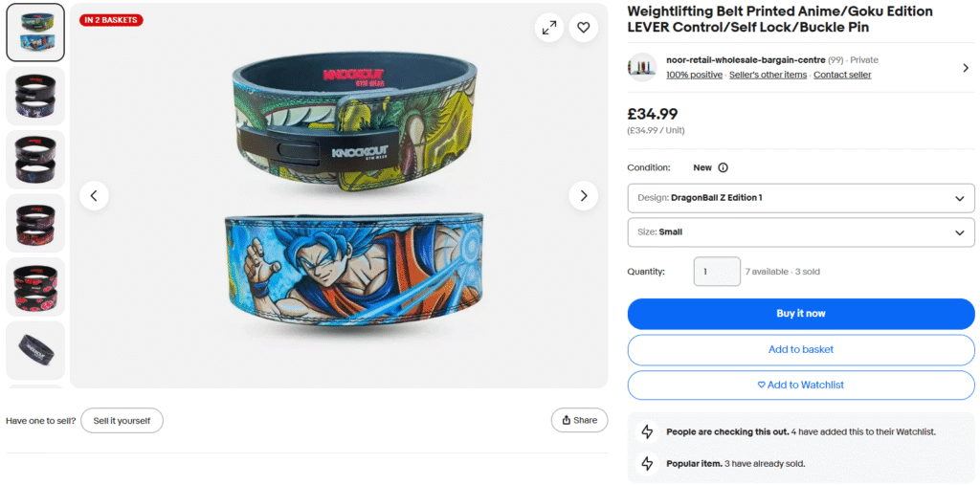The image size is (980, 485).
Task: Click the Sell it yourself button
Action: click(122, 421)
